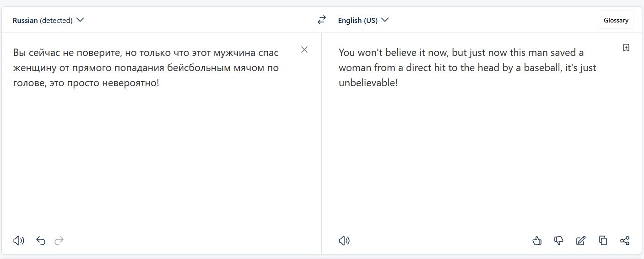Screen dimensions: 644x259
Task: Swap source and target languages
Action: point(322,20)
